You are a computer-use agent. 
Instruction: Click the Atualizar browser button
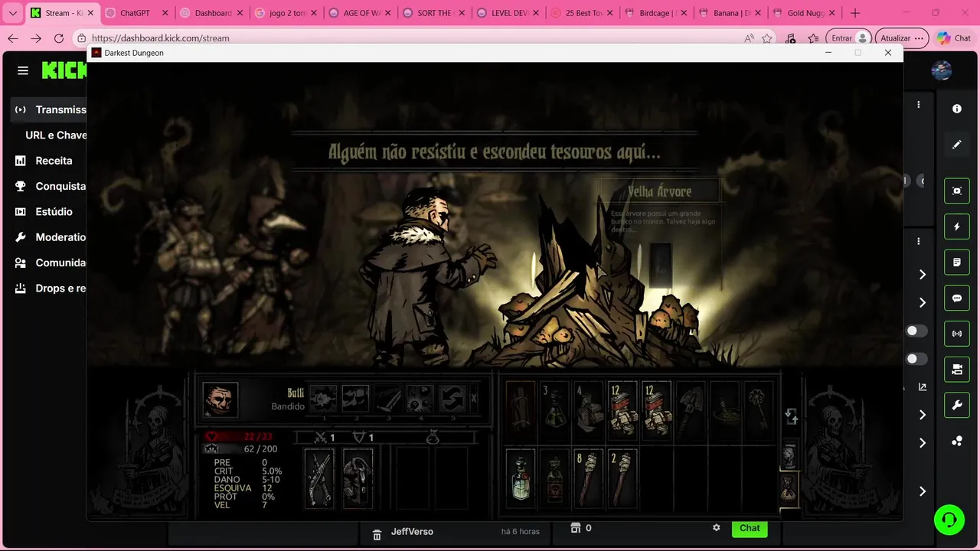point(900,38)
